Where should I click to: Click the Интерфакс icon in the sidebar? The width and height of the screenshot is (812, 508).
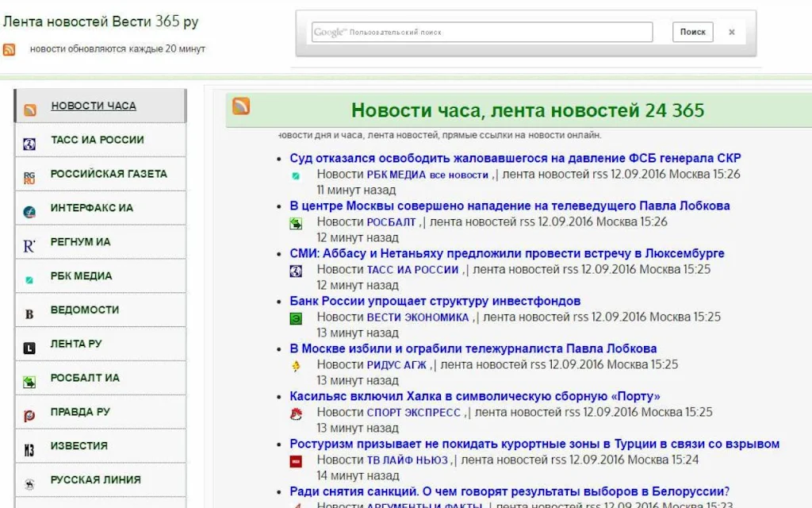pos(29,212)
